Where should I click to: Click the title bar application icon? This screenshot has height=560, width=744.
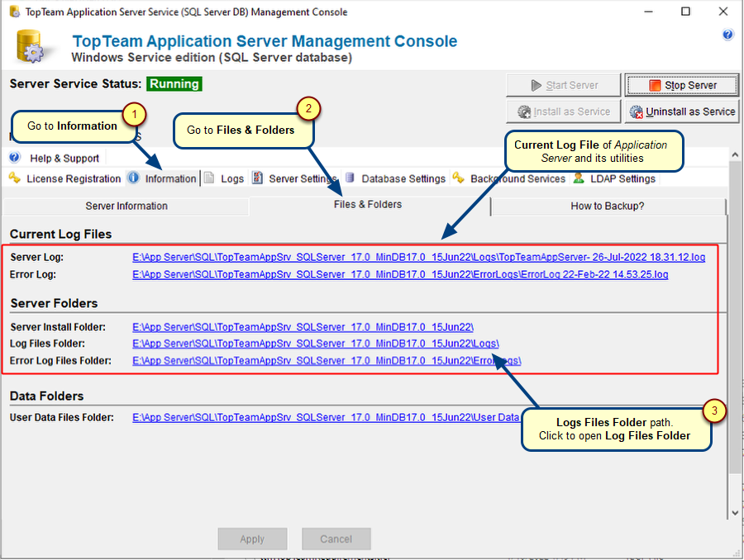15,12
